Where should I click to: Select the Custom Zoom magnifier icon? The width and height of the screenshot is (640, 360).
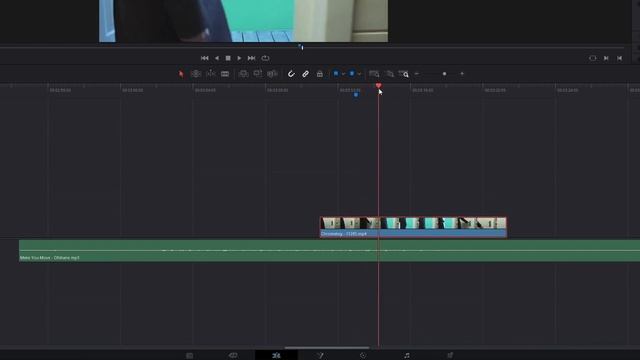tap(404, 74)
